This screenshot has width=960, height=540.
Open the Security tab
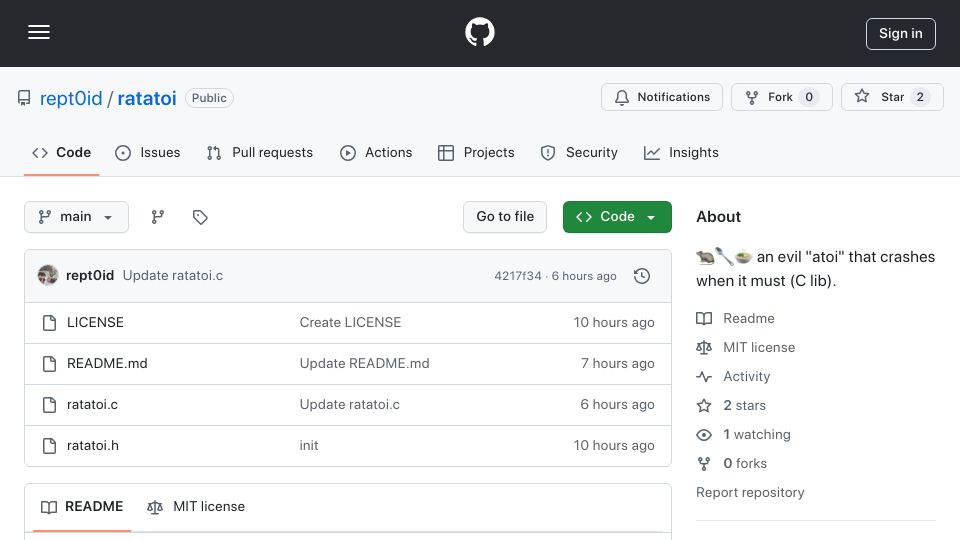click(579, 152)
